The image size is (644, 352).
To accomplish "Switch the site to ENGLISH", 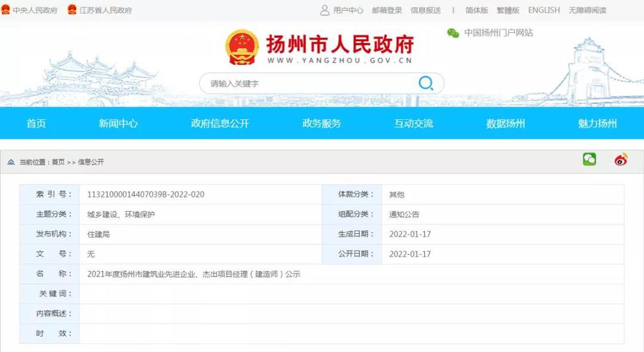I will 543,10.
